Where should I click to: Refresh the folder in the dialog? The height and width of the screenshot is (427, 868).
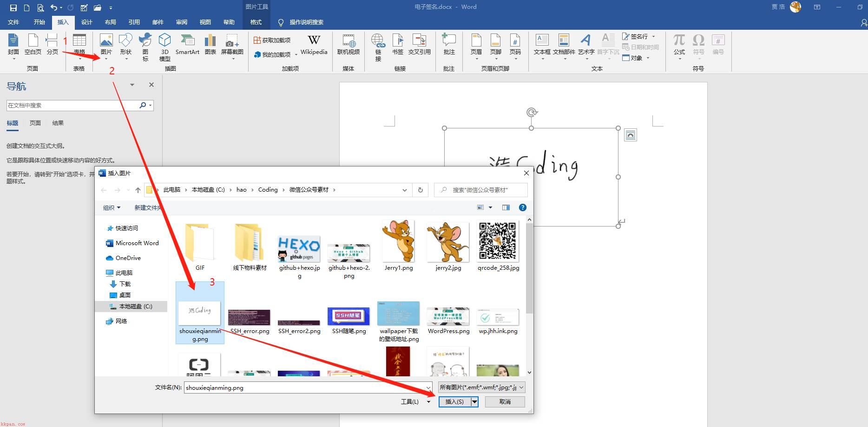[420, 190]
